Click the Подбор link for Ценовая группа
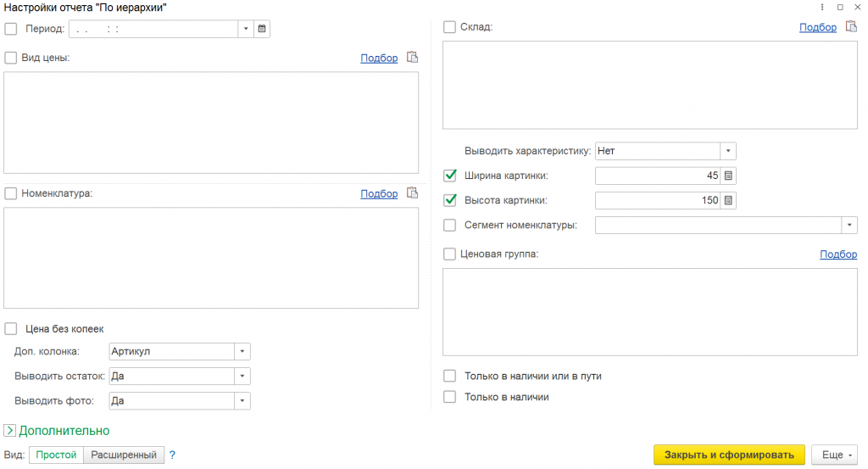Screen dimensions: 868x469 [x=838, y=254]
